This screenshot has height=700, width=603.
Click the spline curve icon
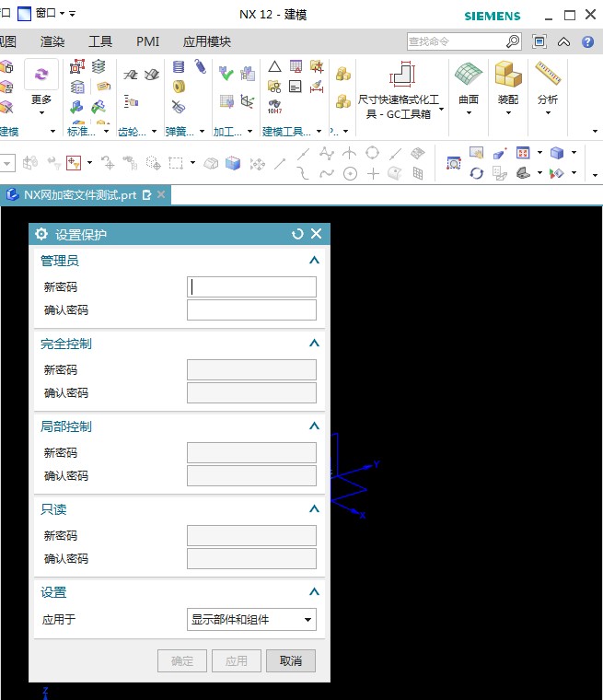pos(327,173)
